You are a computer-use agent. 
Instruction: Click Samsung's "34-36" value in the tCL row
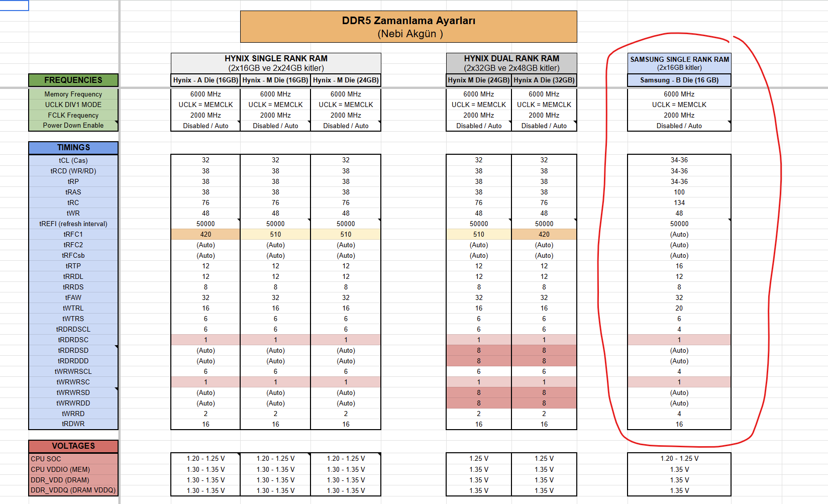pyautogui.click(x=679, y=160)
